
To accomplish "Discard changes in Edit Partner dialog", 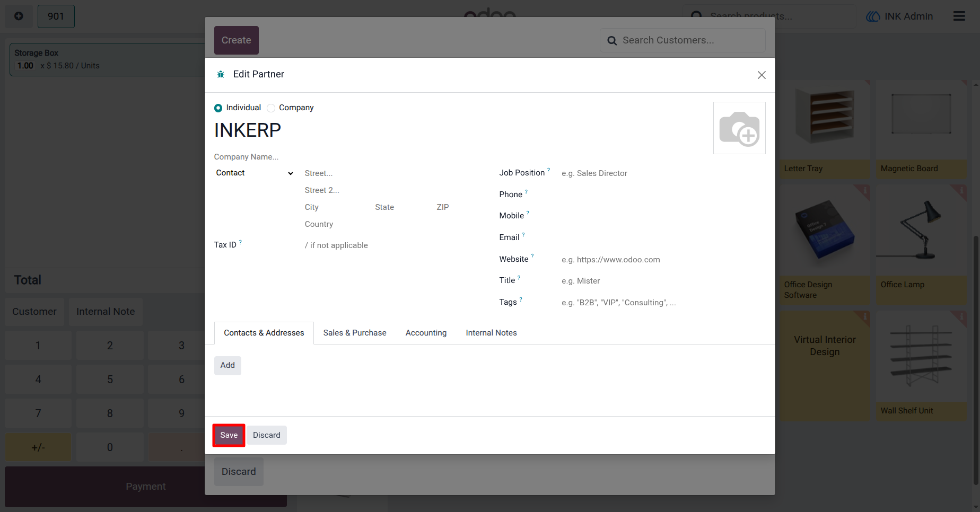I will pos(267,435).
